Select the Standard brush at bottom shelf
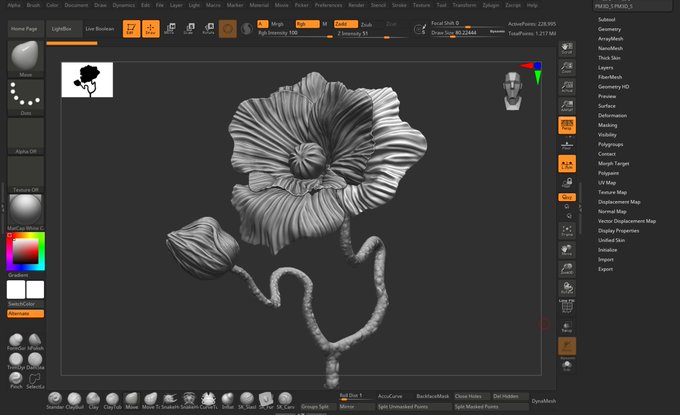The height and width of the screenshot is (415, 680). point(55,400)
